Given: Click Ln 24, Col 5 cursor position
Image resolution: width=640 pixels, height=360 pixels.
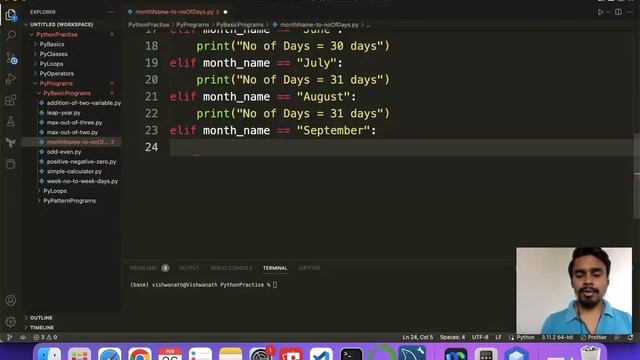Looking at the screenshot, I should (x=418, y=337).
